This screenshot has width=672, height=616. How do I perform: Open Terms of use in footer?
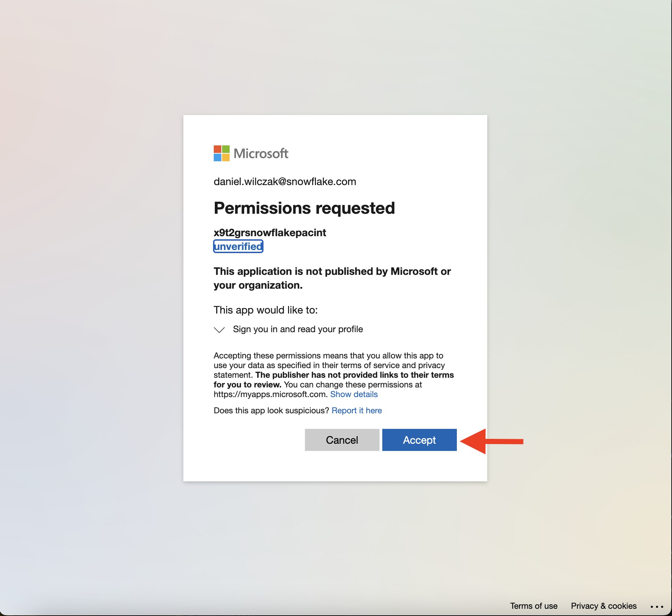point(534,606)
